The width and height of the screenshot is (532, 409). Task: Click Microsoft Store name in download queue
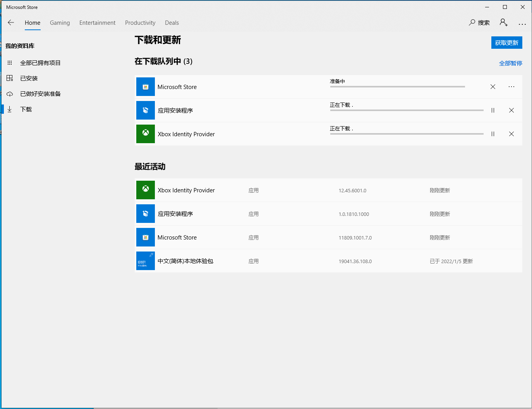(x=177, y=87)
